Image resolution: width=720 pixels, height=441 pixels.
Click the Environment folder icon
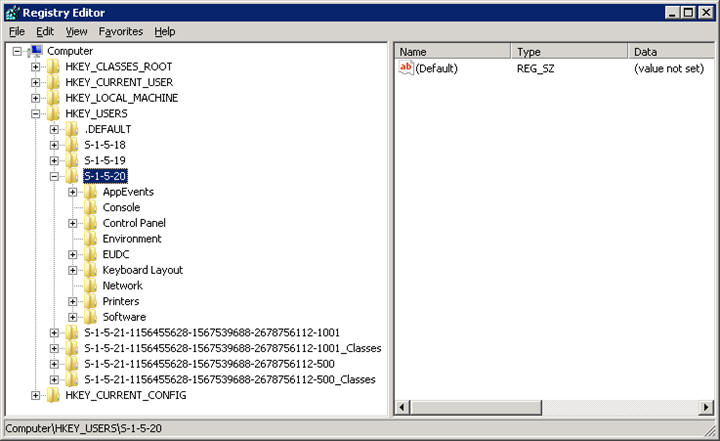(x=90, y=239)
